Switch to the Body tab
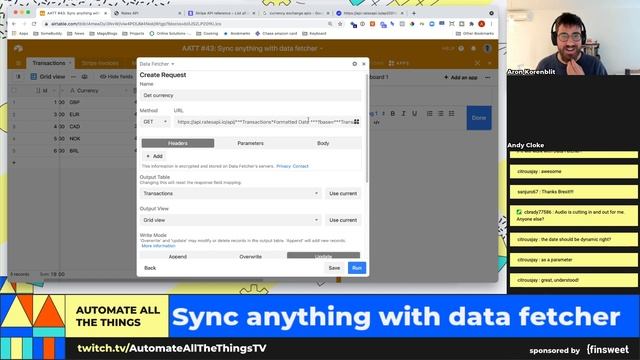This screenshot has width=640, height=360. pos(323,143)
